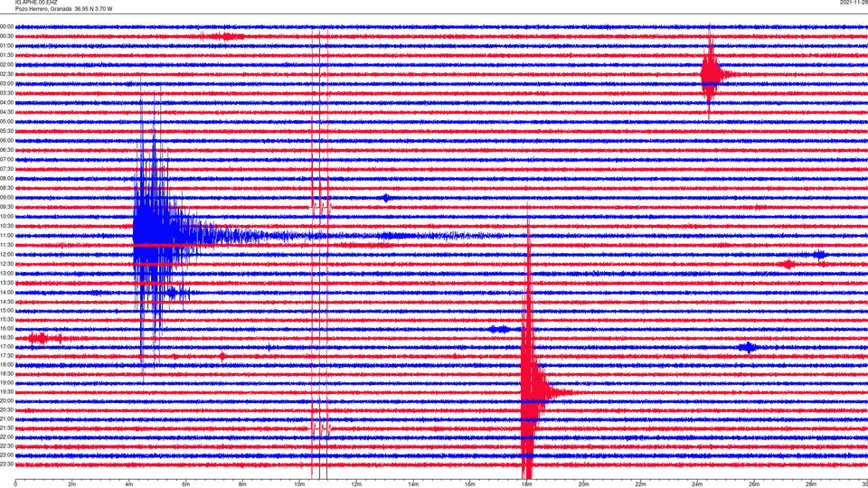Select the 10:00 trace time label
This screenshot has width=868, height=488.
tap(6, 216)
